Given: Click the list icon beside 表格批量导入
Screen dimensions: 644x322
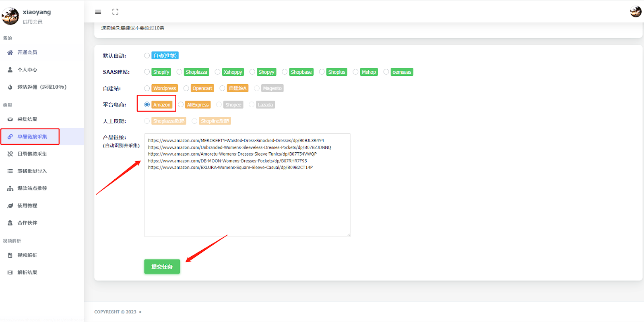Looking at the screenshot, I should 10,171.
